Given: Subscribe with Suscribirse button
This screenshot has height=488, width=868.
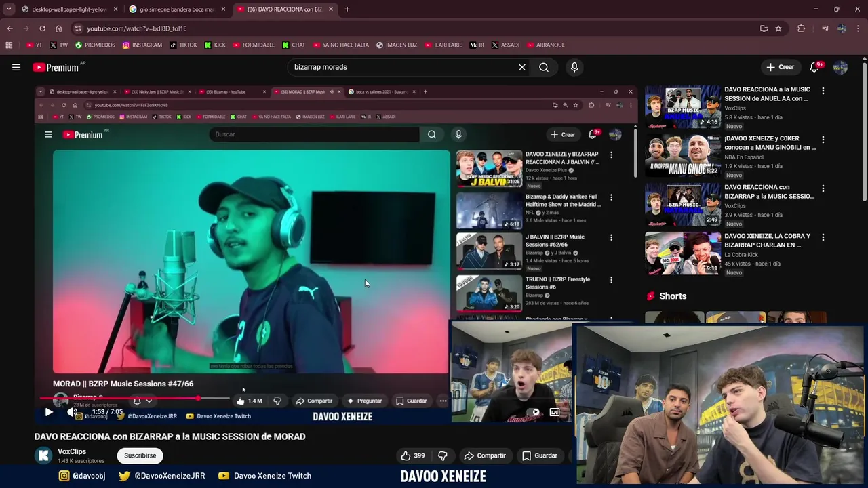Looking at the screenshot, I should 140,455.
